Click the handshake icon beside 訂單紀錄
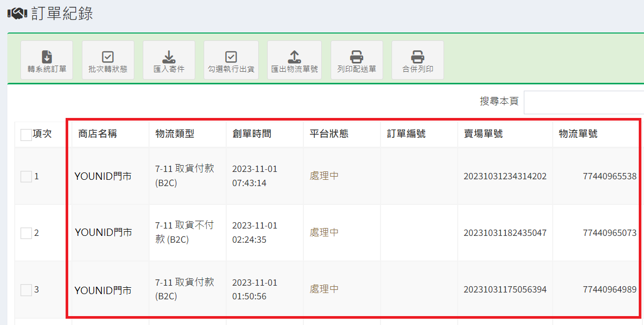Screen dimensions: 644x325 click(17, 14)
